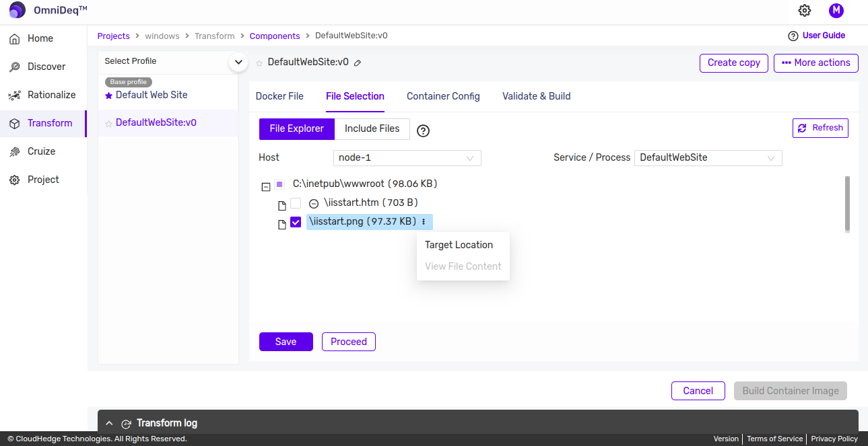
Task: Switch to the Container Config tab
Action: pyautogui.click(x=443, y=96)
